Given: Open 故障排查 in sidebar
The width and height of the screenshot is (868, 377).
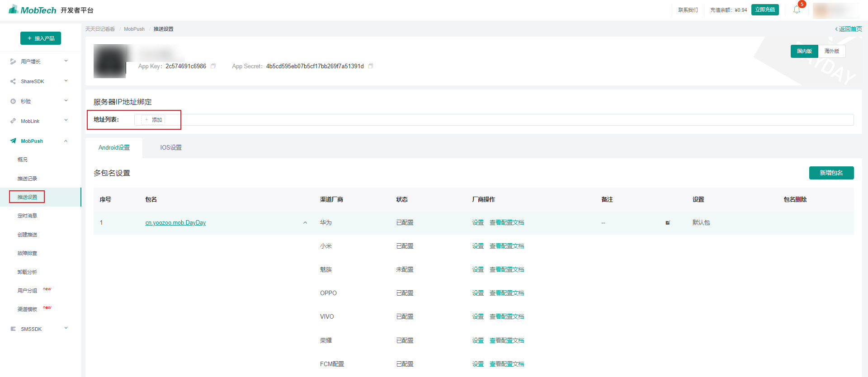Looking at the screenshot, I should [x=27, y=253].
